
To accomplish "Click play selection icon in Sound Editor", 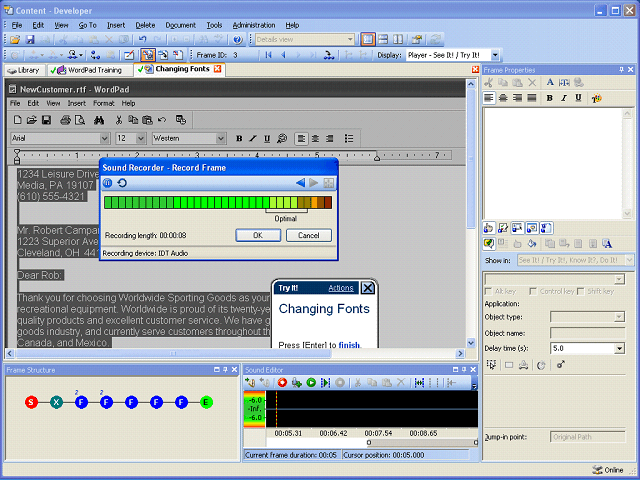I will [x=325, y=382].
